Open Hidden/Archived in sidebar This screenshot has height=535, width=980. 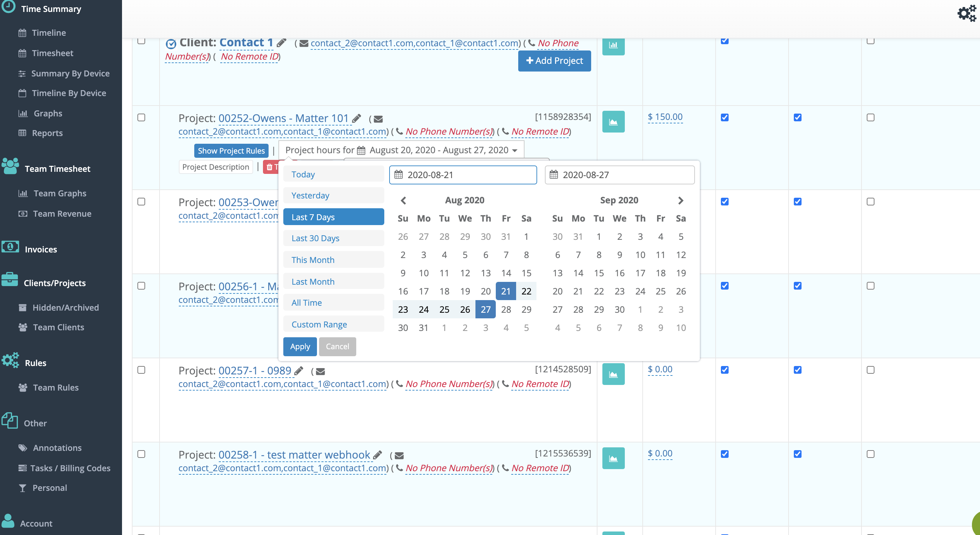click(66, 307)
